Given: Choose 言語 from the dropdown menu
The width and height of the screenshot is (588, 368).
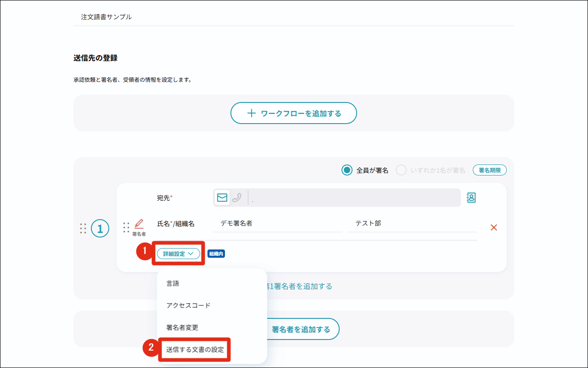Looking at the screenshot, I should pyautogui.click(x=173, y=284).
